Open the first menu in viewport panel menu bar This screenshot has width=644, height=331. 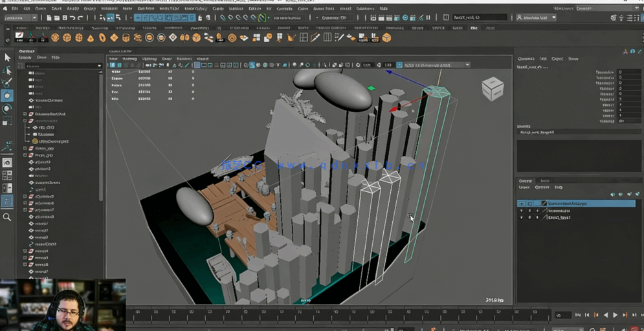pos(115,59)
